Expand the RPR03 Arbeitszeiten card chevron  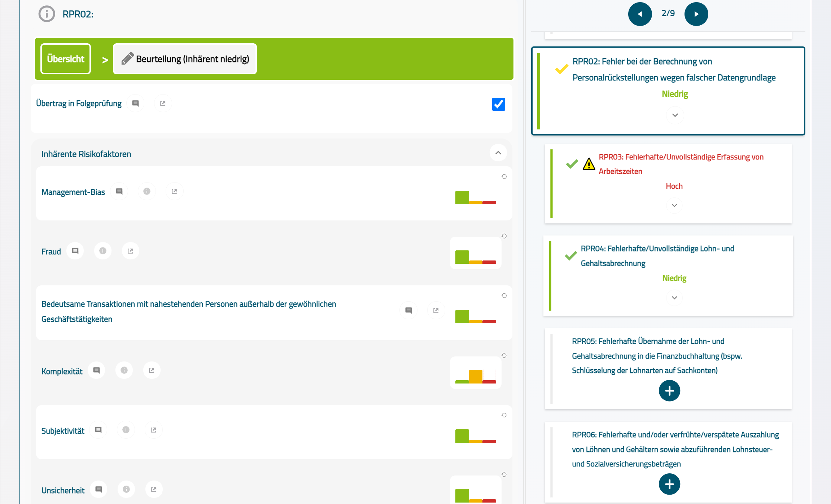coord(674,205)
